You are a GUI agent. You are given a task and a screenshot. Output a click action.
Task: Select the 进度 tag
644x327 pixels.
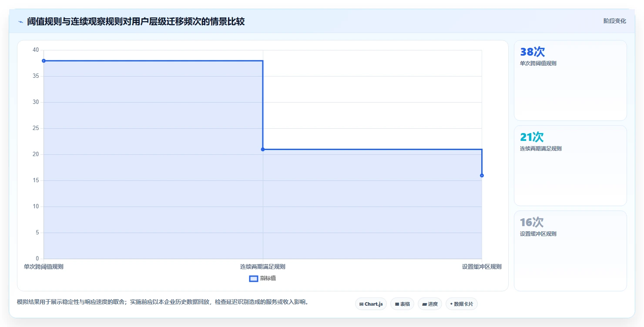tap(430, 304)
